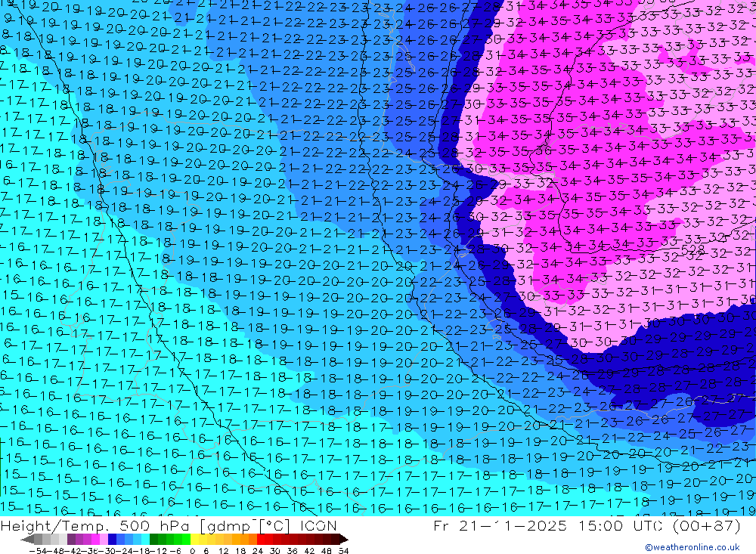Image resolution: width=756 pixels, height=554 pixels.
Task: Open the weatheronline.co.uk copyright link
Action: (692, 547)
